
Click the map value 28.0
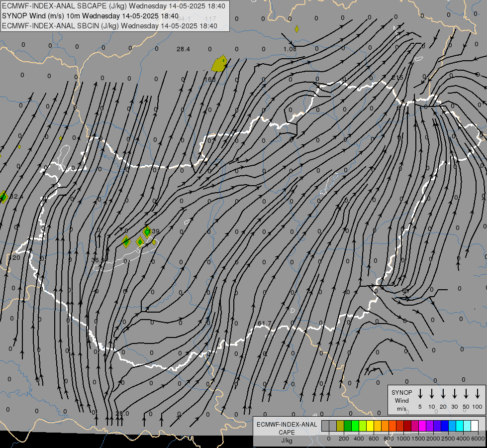(x=122, y=414)
